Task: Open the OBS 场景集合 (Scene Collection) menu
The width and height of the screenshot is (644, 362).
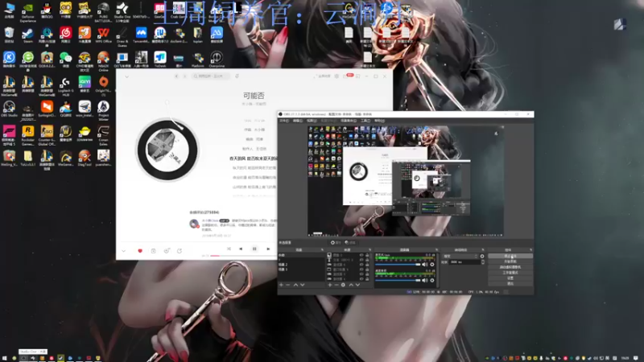Action: pos(349,121)
